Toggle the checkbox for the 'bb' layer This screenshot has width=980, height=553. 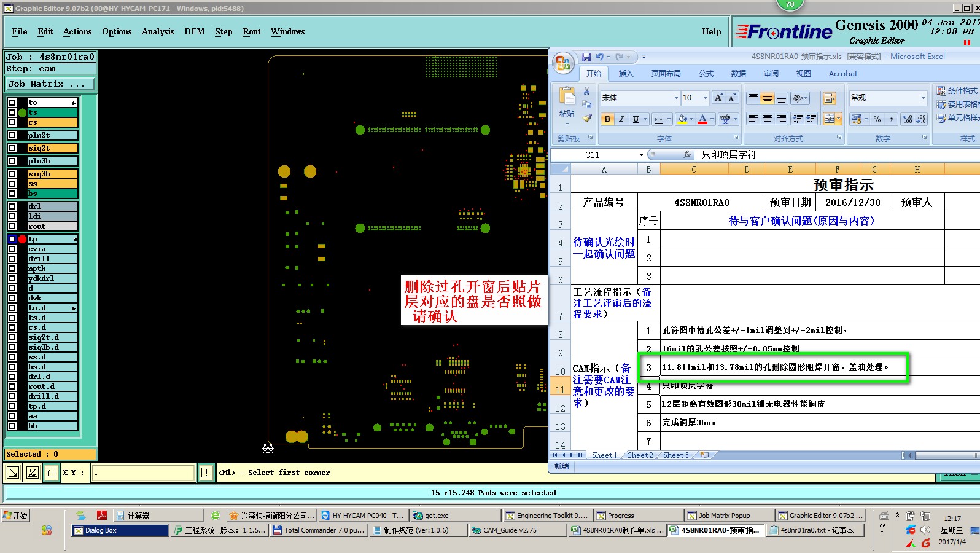(12, 426)
